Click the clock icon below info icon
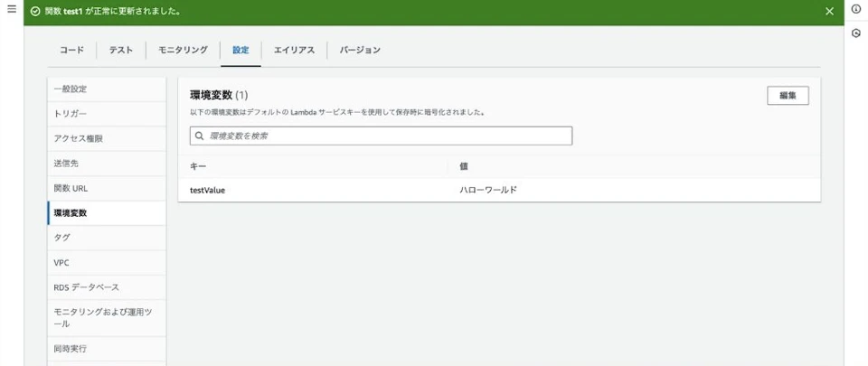 point(856,33)
